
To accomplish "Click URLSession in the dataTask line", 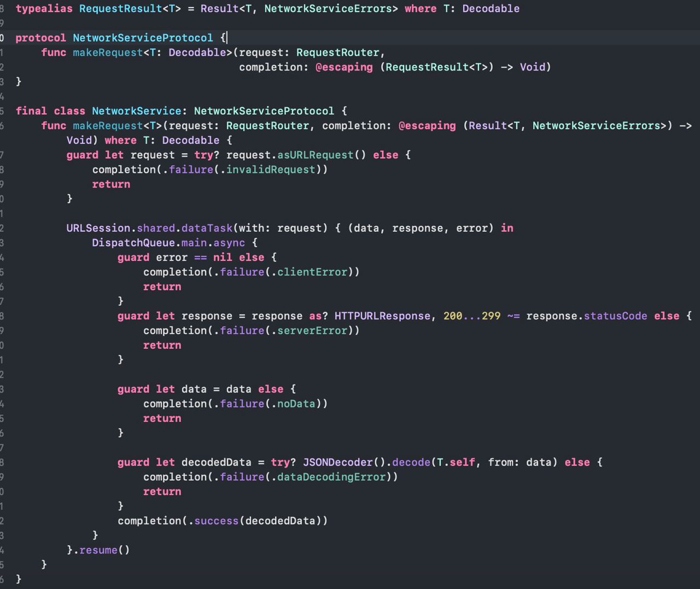I will coord(98,228).
